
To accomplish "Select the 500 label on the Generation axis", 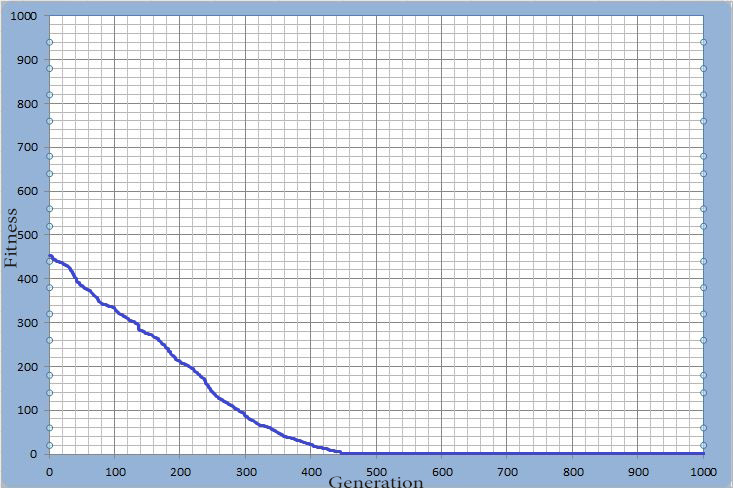I will pos(377,470).
